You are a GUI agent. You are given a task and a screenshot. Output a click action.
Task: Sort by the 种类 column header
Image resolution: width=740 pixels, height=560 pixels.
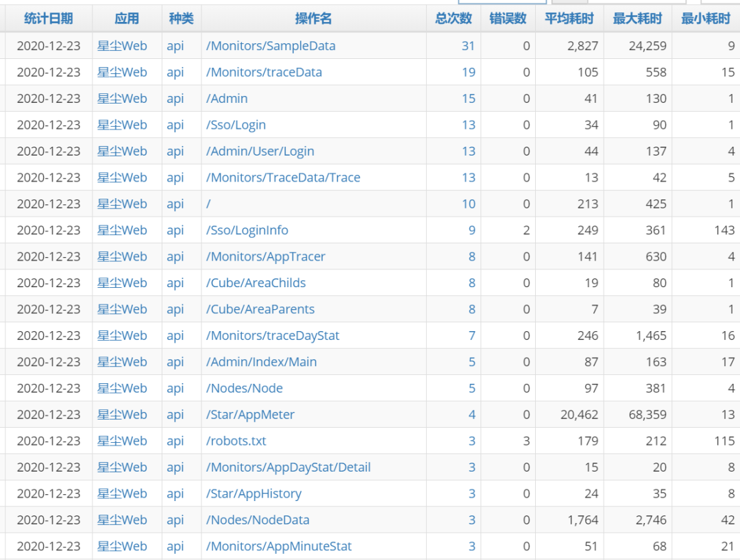tap(181, 19)
